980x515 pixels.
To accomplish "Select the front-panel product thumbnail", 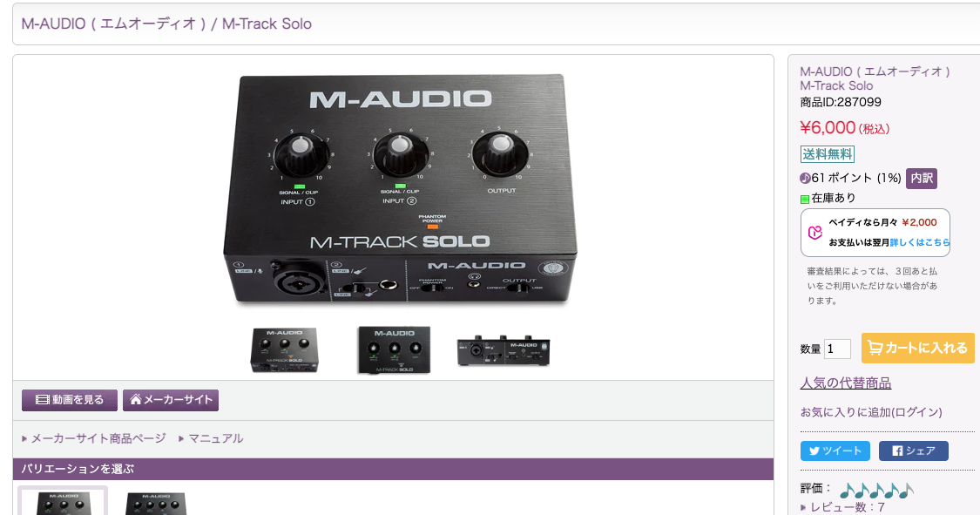I will [504, 350].
